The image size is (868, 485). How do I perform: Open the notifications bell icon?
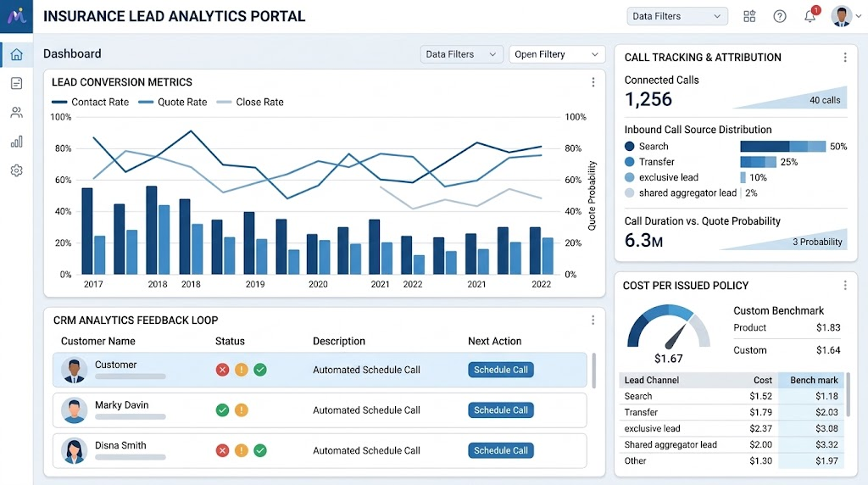coord(810,15)
